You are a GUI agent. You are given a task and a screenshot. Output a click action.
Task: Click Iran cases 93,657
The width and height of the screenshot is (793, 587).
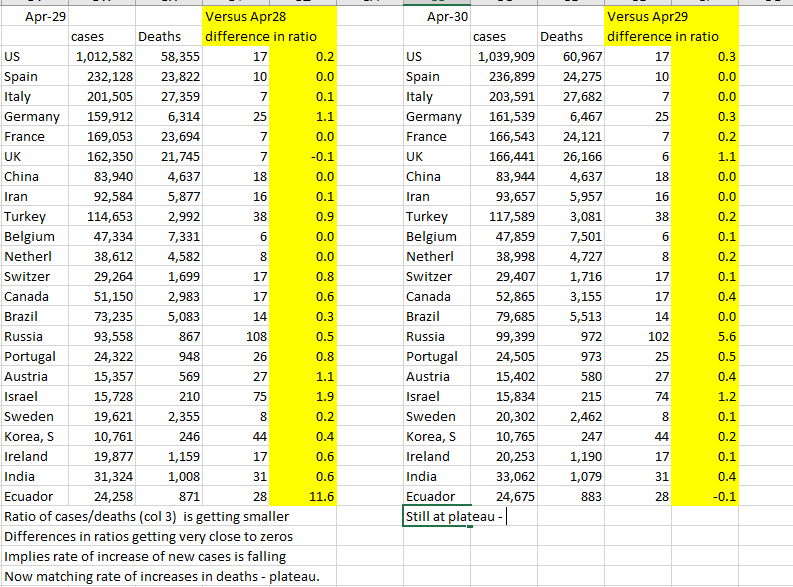click(x=504, y=197)
